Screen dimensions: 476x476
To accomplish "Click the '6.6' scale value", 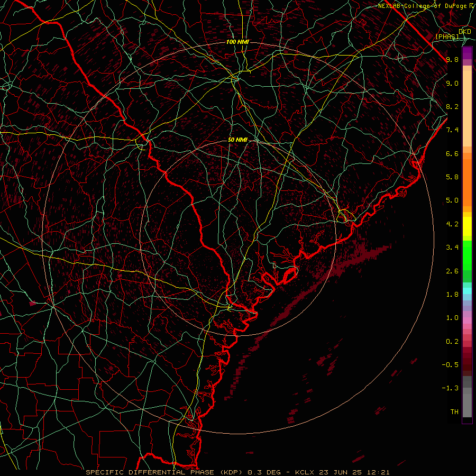I will tap(452, 153).
